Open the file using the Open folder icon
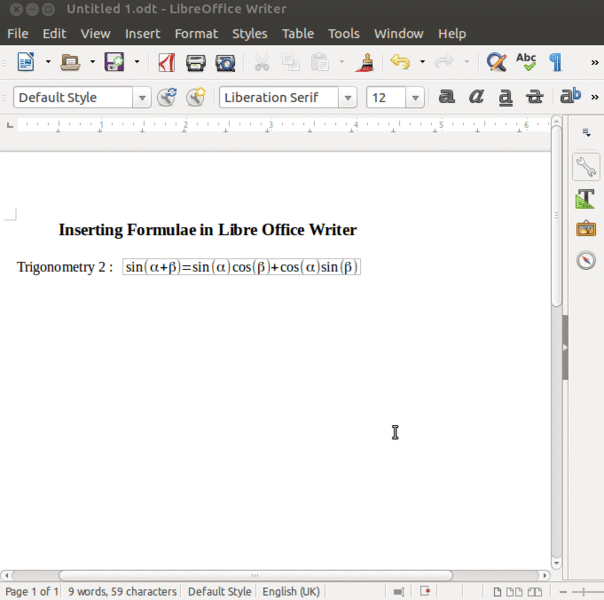 pyautogui.click(x=70, y=62)
